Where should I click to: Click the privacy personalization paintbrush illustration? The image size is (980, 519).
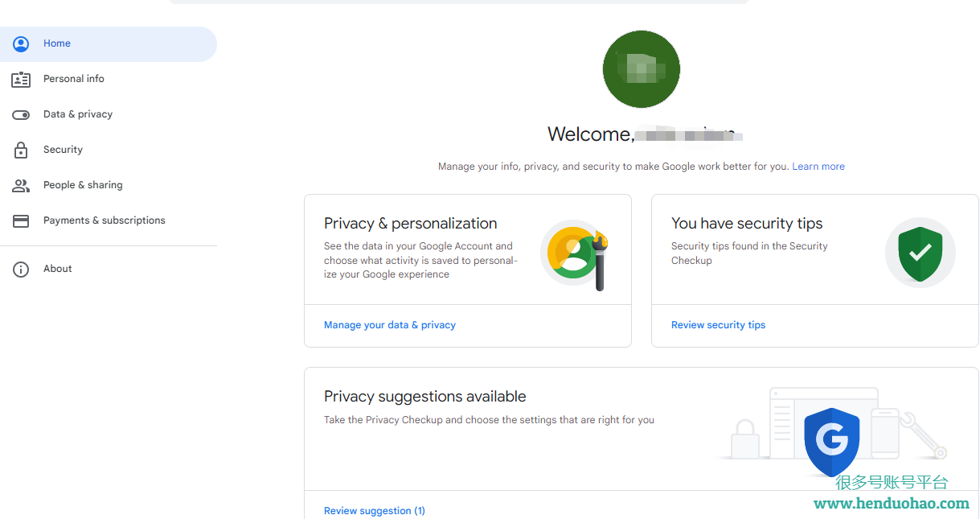click(x=575, y=255)
